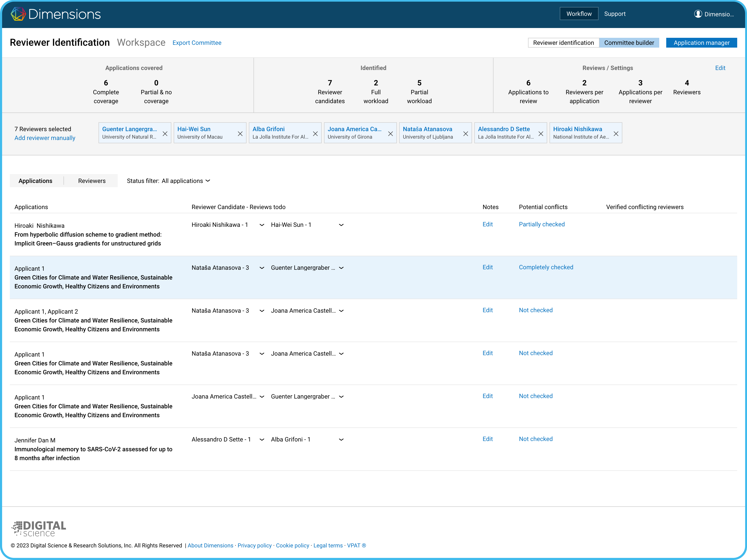Edit the Reviews / Settings panel

[x=720, y=68]
